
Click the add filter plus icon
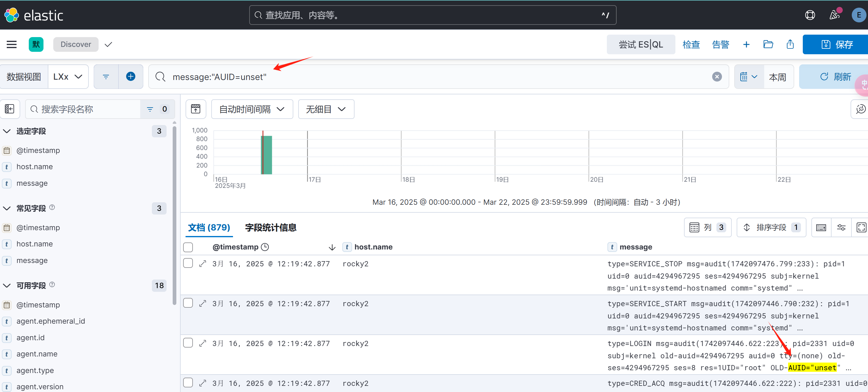click(130, 77)
